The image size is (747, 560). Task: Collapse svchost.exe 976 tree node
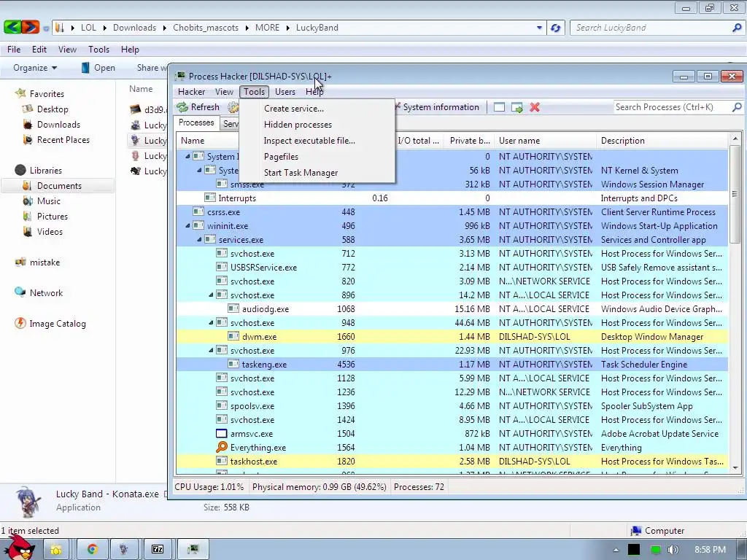click(x=211, y=350)
